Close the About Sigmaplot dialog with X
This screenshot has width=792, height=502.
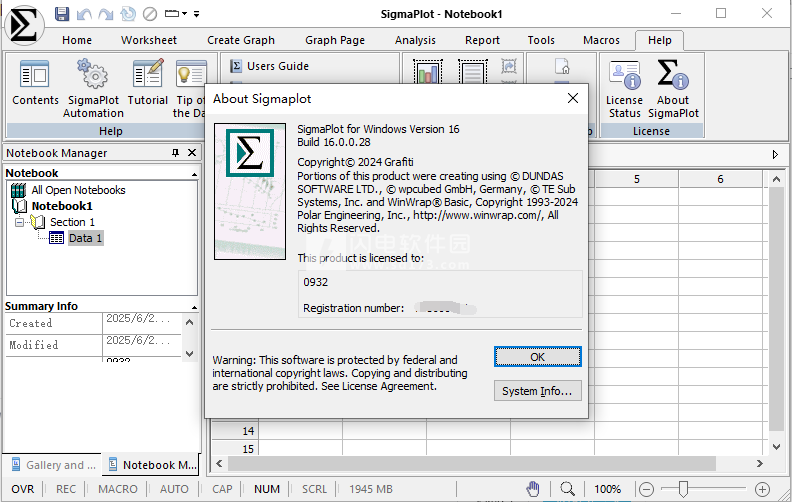click(x=573, y=98)
